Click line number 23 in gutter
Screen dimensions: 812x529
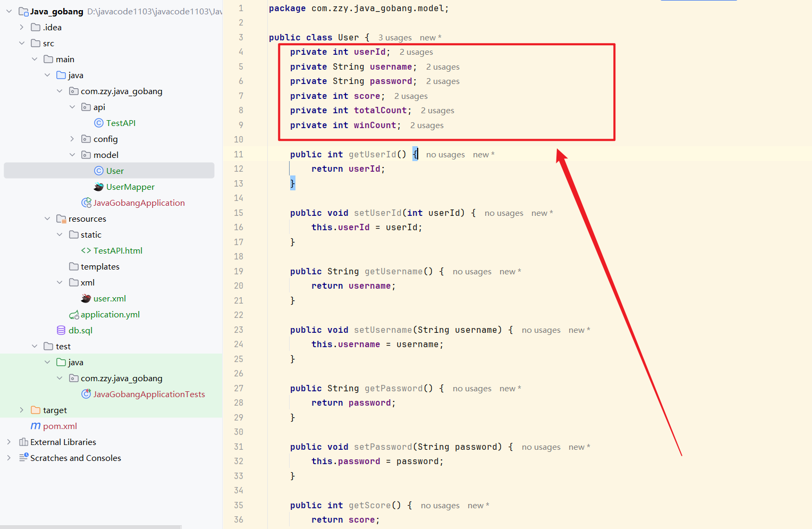[239, 330]
